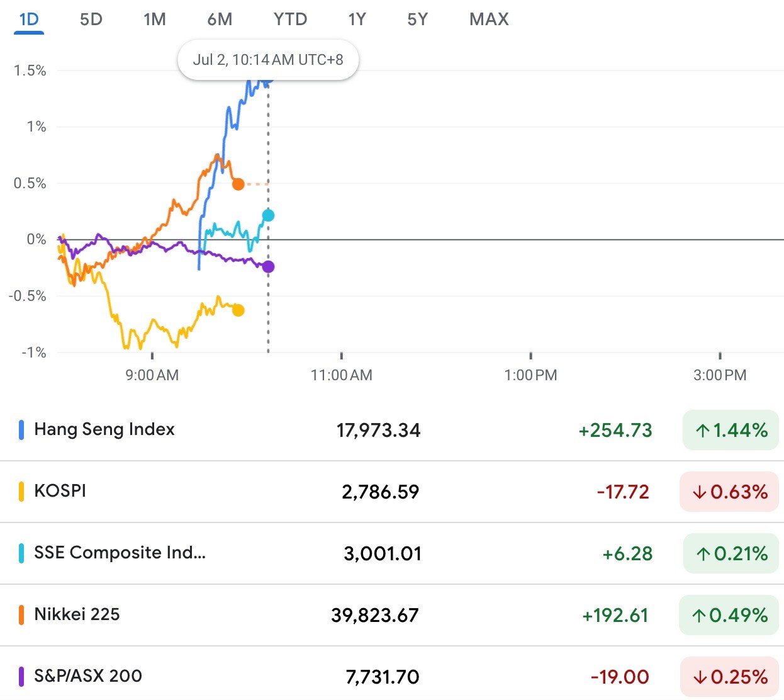Click the Nikkei price 39,823.67
Image resolution: width=784 pixels, height=700 pixels.
point(375,615)
